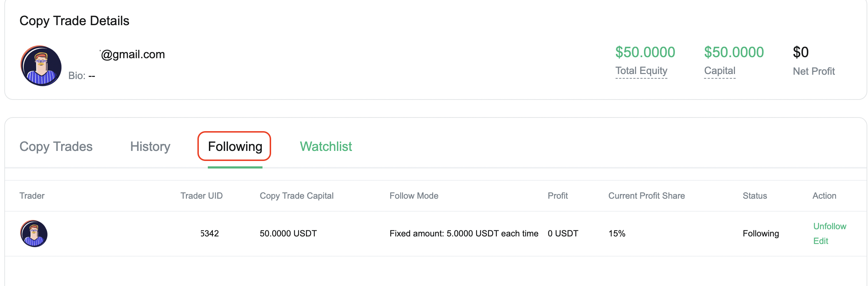Click the Total Equity label
The height and width of the screenshot is (286, 868).
point(641,71)
